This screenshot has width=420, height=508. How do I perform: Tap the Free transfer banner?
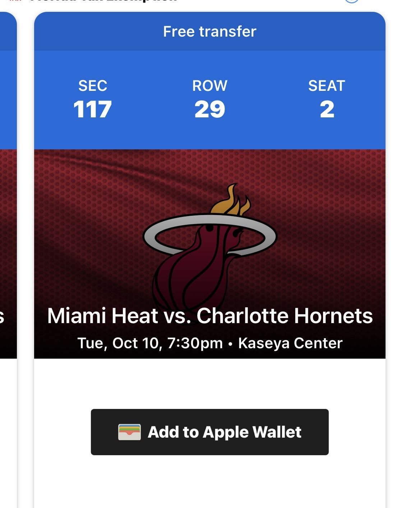point(210,32)
